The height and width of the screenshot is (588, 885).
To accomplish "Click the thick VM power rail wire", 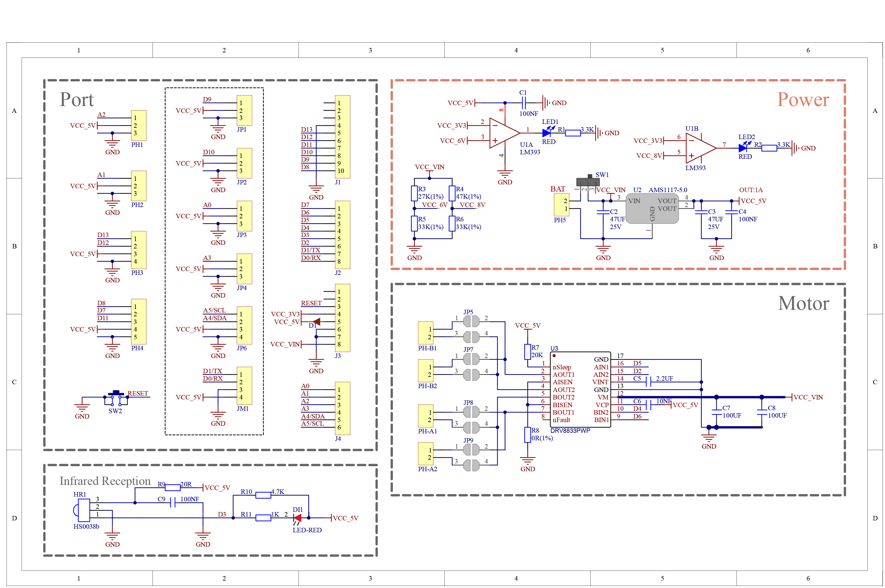I will (x=701, y=397).
